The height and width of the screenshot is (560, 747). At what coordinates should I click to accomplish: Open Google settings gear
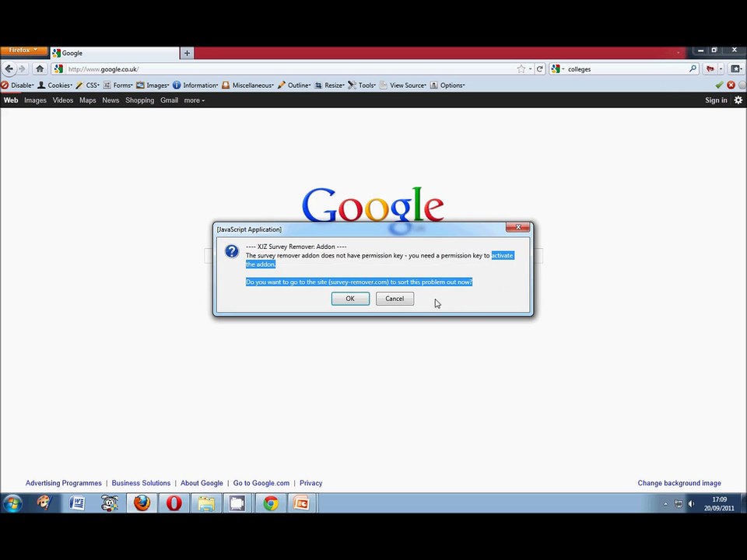coord(738,100)
